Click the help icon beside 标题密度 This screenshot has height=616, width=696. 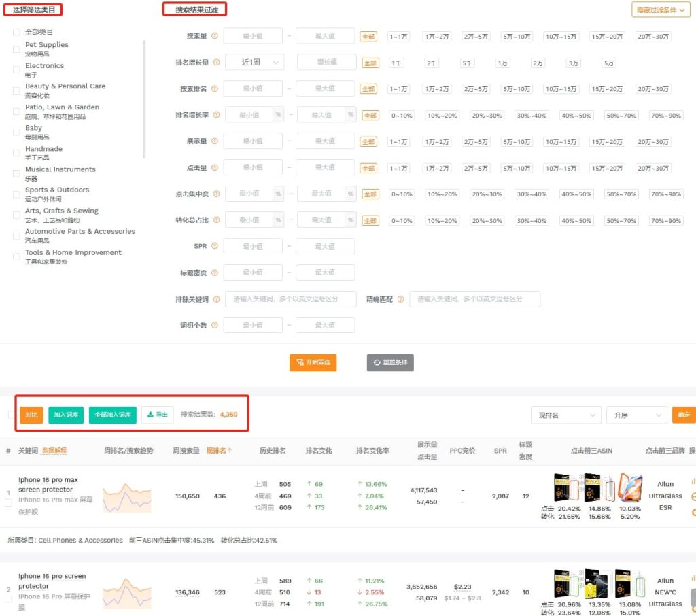point(215,273)
